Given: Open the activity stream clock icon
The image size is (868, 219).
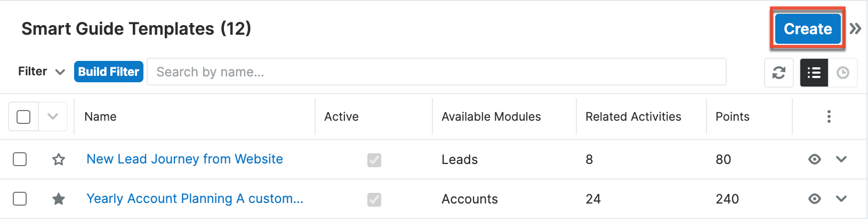Looking at the screenshot, I should pos(842,73).
